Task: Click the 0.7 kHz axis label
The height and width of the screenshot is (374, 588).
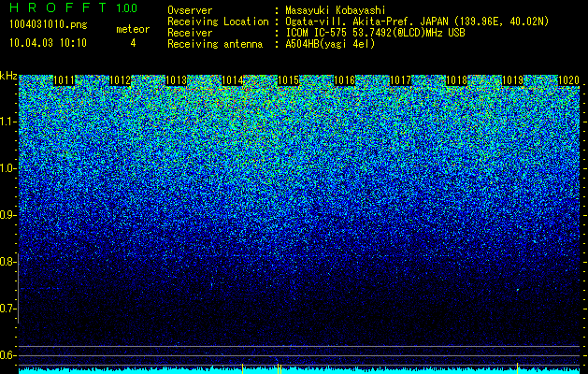Action: click(7, 309)
